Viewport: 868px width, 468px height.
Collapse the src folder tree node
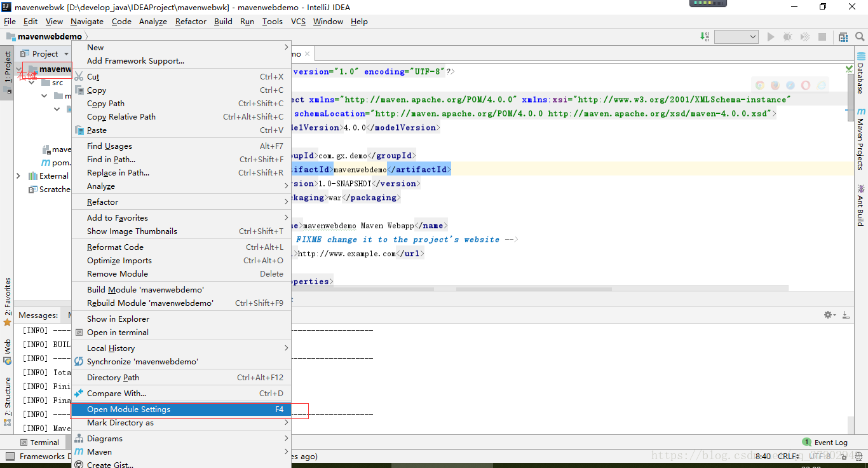click(31, 82)
